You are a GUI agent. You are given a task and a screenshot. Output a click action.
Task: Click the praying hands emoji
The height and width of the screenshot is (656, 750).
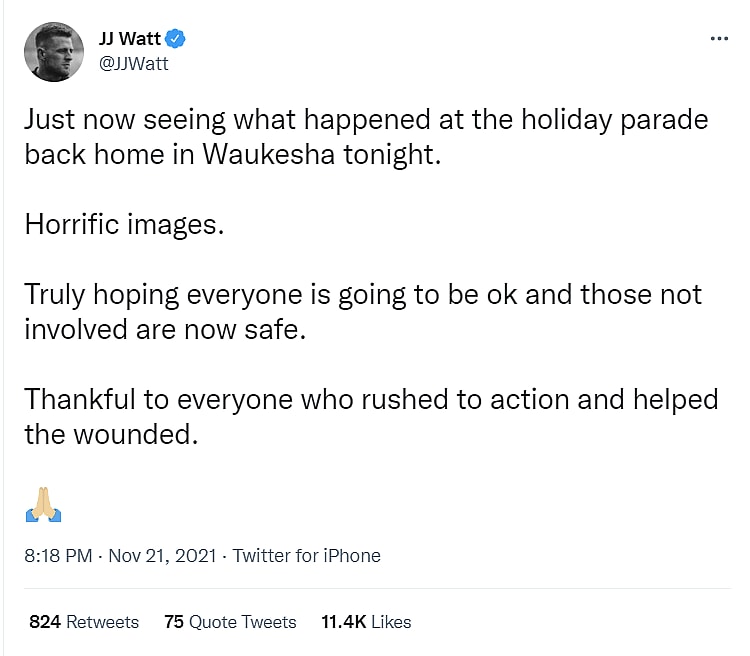click(42, 507)
